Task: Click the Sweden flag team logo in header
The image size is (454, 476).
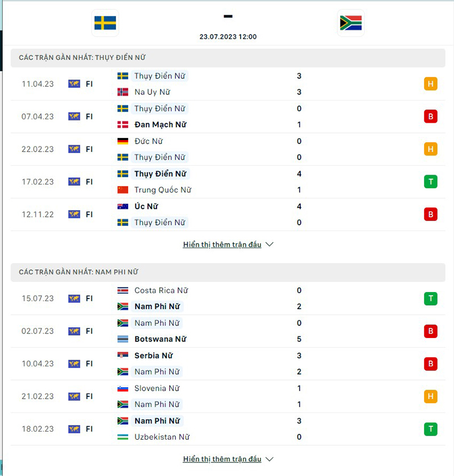Action: 105,23
